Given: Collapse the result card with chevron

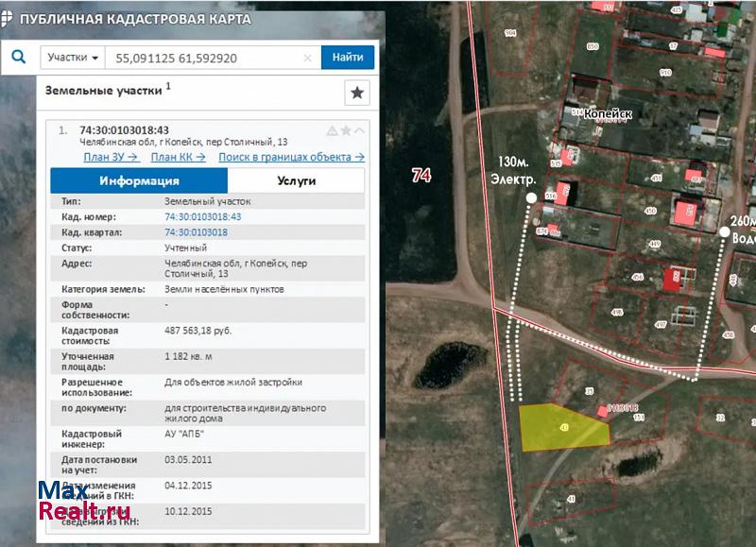Looking at the screenshot, I should [359, 130].
